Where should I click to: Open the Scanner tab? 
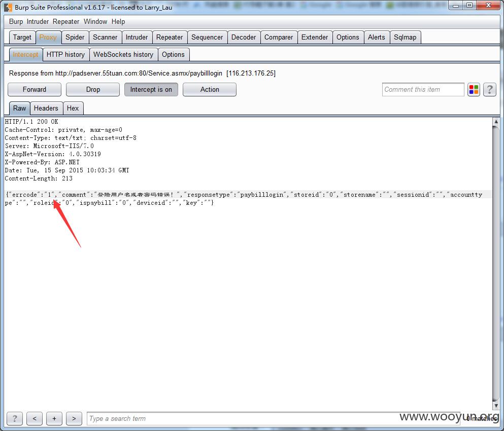click(105, 37)
